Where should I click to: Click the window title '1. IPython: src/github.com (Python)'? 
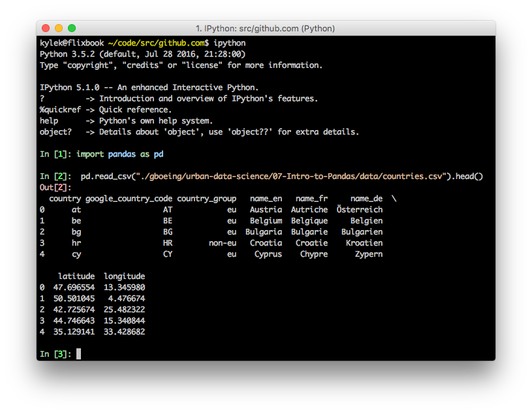pos(265,29)
